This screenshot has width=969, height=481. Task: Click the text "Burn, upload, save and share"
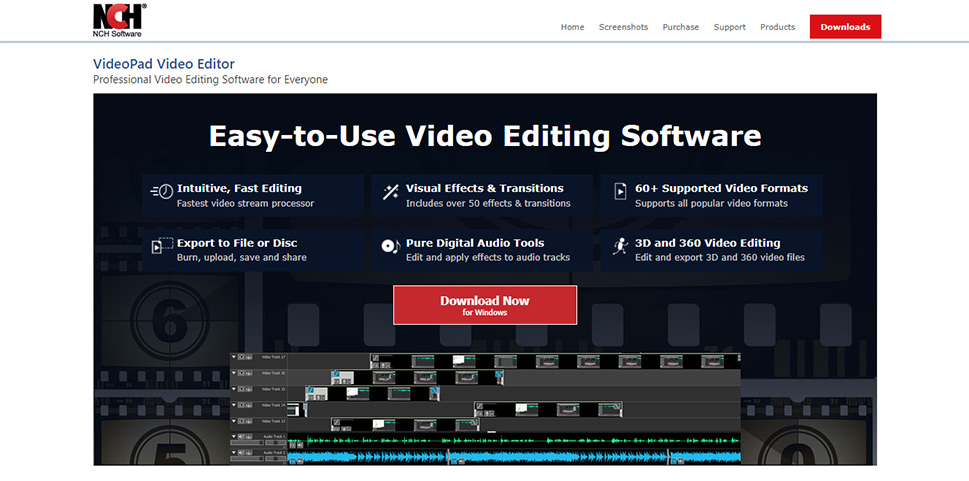[242, 258]
